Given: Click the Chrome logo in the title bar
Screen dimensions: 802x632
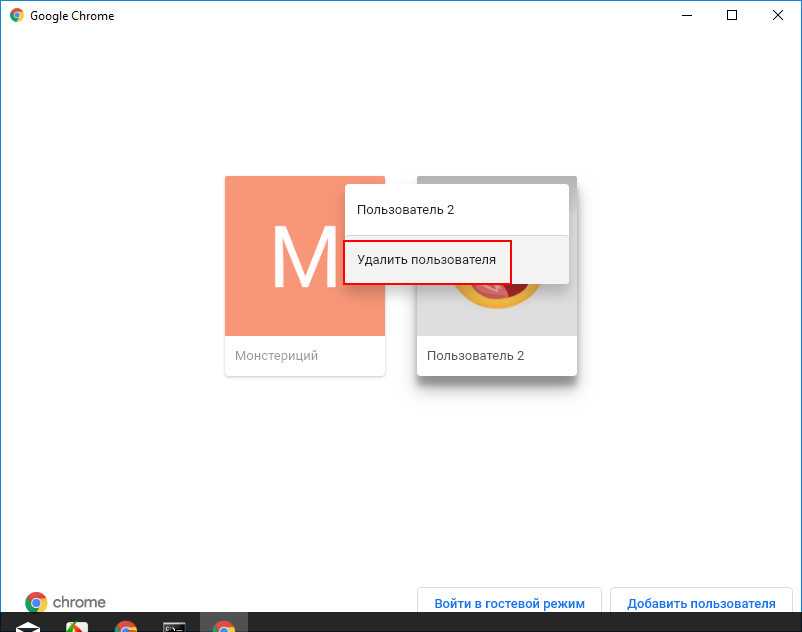Looking at the screenshot, I should click(x=17, y=16).
